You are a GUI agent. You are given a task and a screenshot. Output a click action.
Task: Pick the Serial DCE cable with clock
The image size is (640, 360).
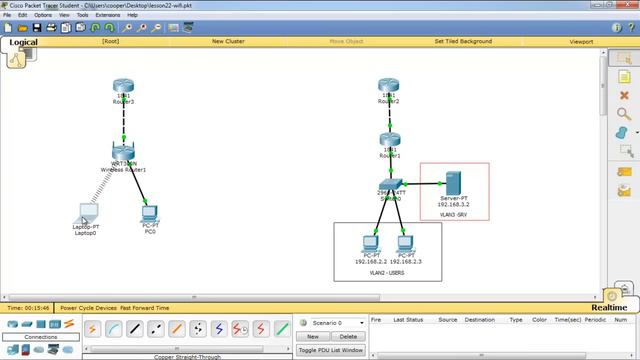point(240,329)
